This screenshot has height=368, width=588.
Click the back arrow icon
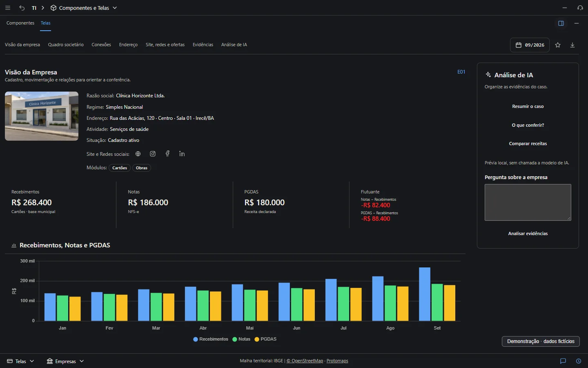(22, 8)
